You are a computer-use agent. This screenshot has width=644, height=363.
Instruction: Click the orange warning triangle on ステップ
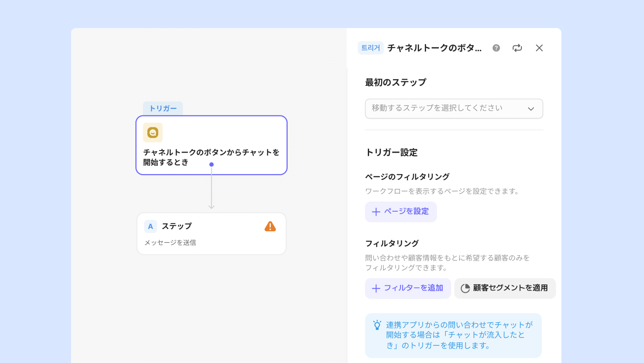pyautogui.click(x=270, y=226)
